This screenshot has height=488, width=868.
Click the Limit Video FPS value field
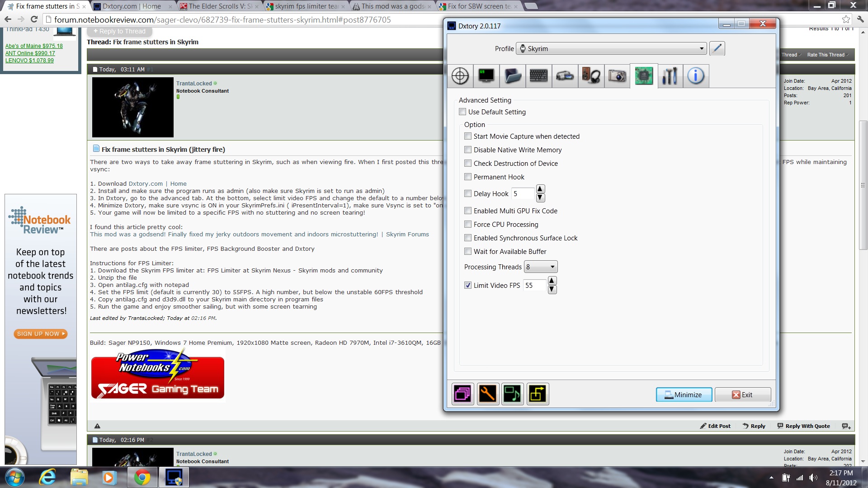coord(535,285)
